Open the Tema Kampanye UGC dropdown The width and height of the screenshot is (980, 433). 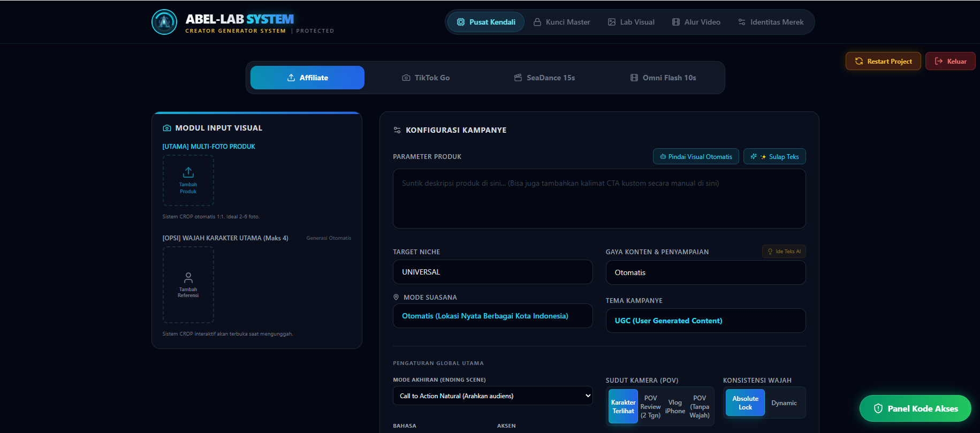click(x=706, y=321)
